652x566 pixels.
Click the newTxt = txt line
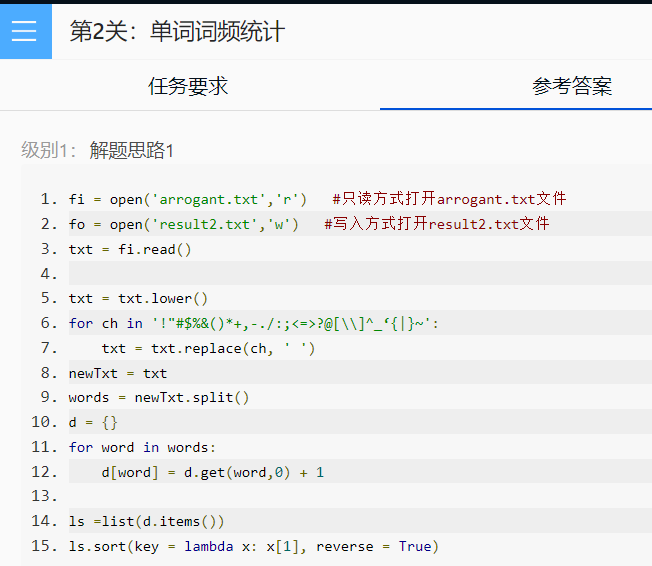[x=118, y=373]
